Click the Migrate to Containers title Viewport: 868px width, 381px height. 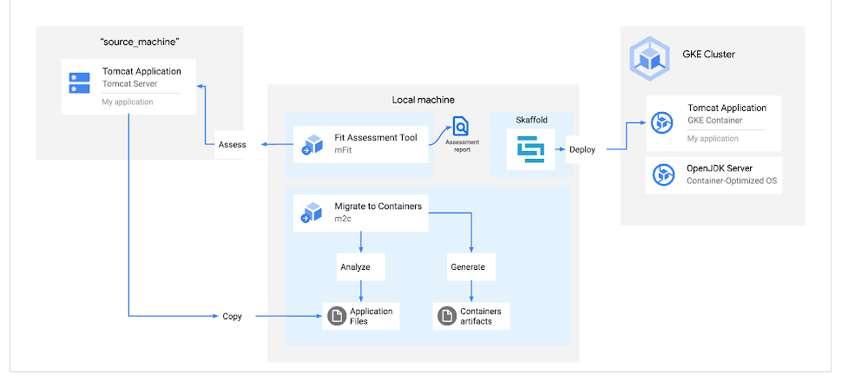(x=378, y=206)
